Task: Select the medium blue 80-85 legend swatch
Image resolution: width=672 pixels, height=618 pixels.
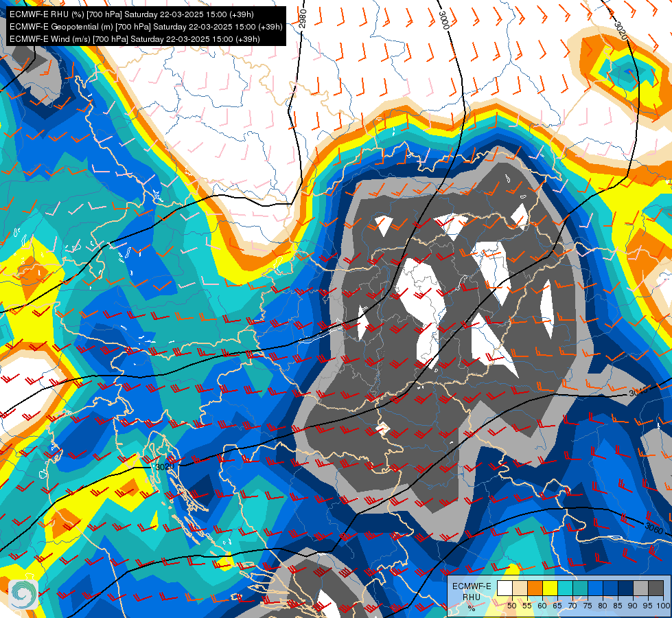Action: pos(611,588)
